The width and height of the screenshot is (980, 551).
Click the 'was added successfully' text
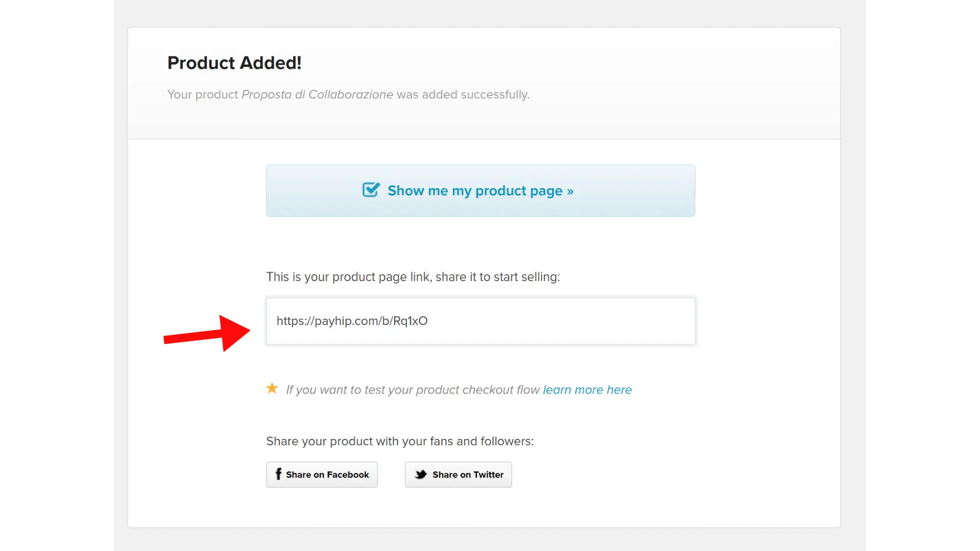[x=463, y=94]
